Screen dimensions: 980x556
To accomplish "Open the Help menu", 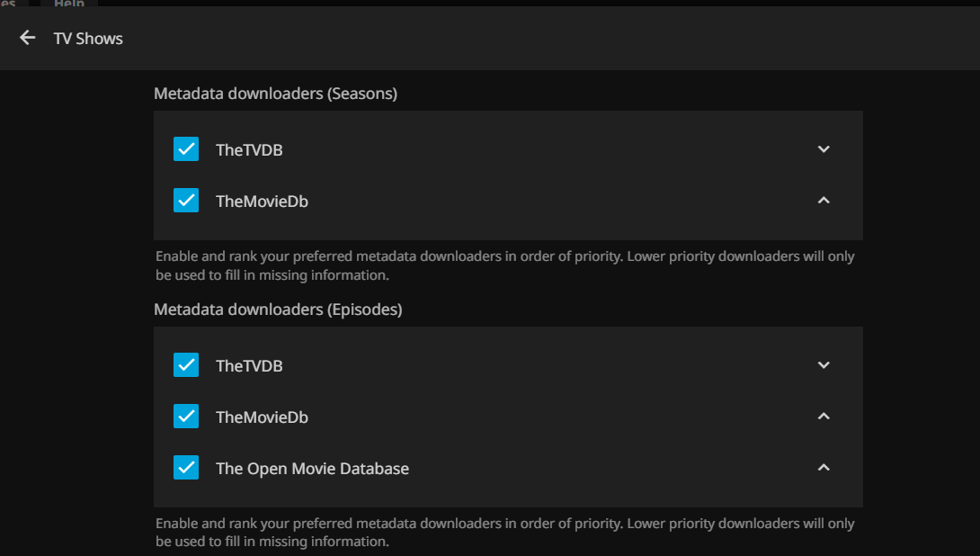I will pyautogui.click(x=68, y=4).
